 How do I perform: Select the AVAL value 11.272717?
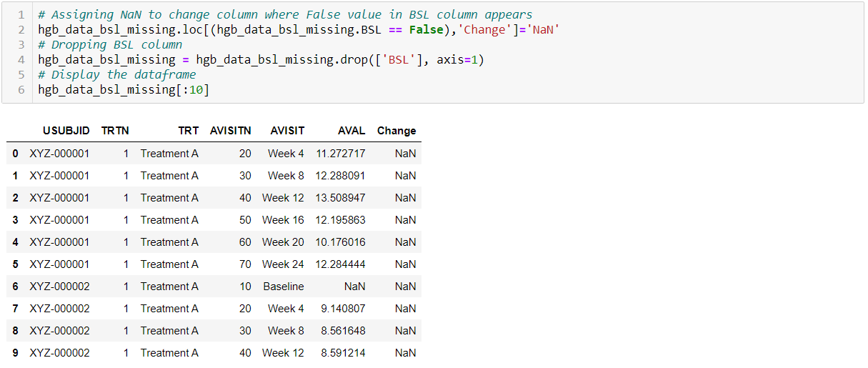pyautogui.click(x=340, y=154)
